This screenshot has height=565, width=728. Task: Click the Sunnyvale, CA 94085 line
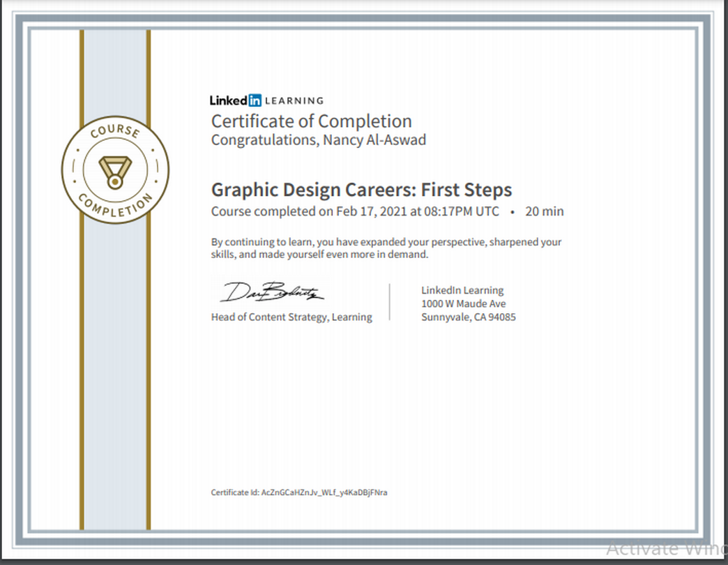468,317
